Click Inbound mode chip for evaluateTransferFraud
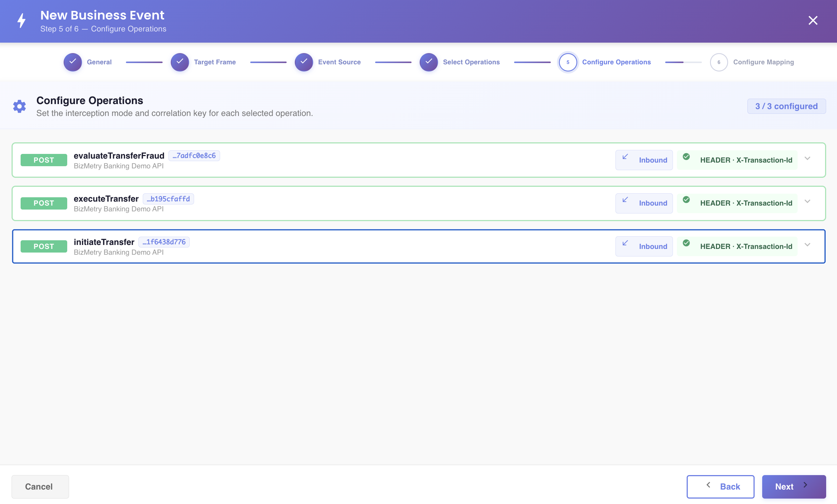837x504 pixels. 644,160
